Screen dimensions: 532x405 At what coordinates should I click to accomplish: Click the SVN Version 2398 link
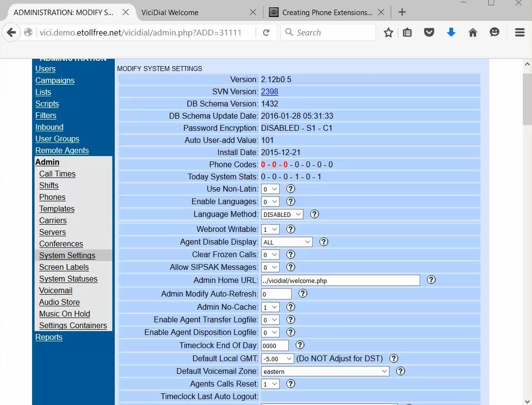pyautogui.click(x=269, y=91)
